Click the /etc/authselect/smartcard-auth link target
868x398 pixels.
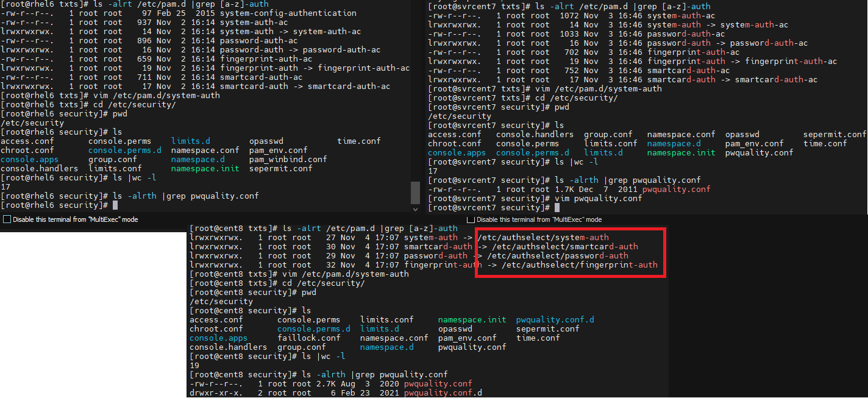tap(565, 246)
